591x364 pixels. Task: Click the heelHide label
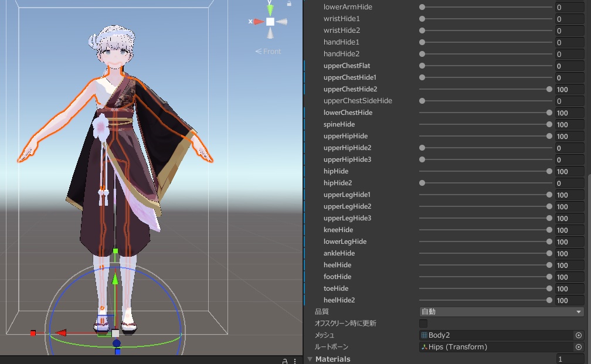pos(337,265)
